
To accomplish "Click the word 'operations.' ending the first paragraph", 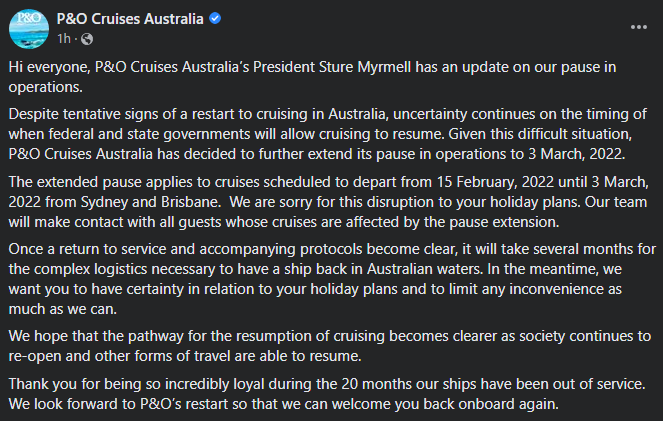I will [x=46, y=87].
